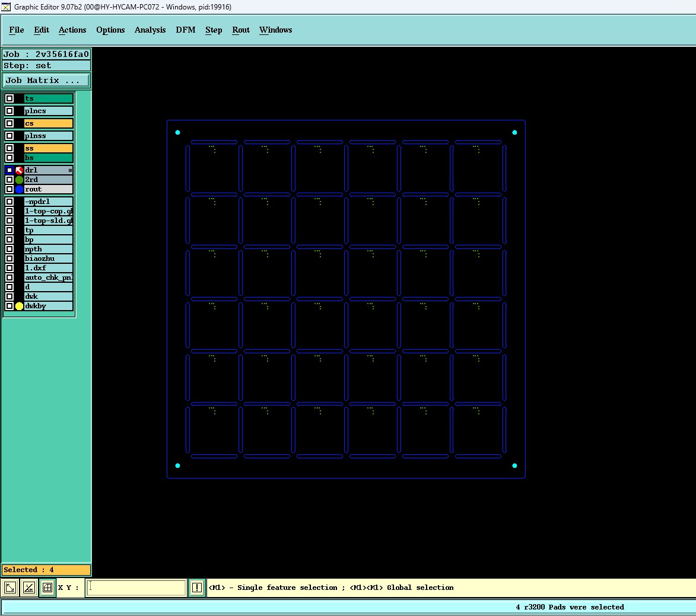This screenshot has height=616, width=696.
Task: Click the diagonal-arrow icon beside the XY field
Action: click(x=10, y=588)
